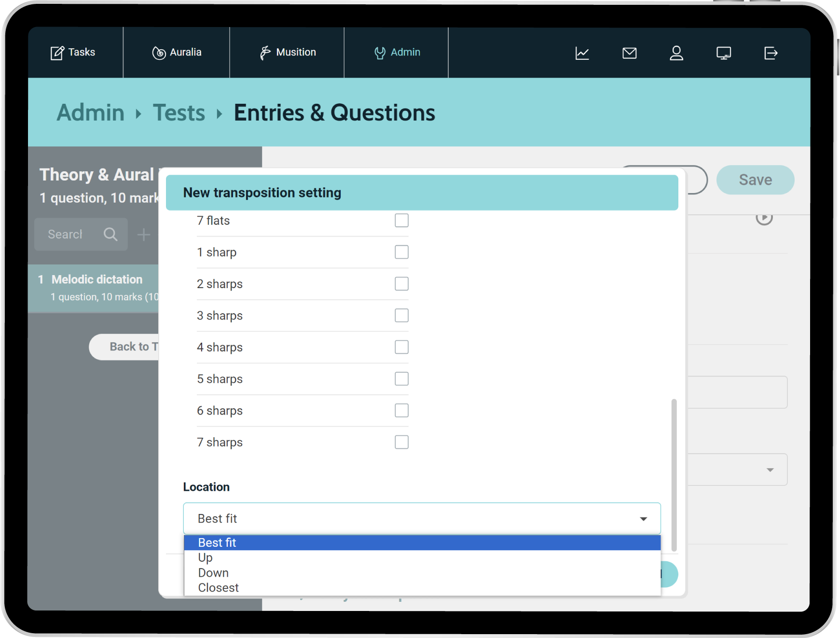840x638 pixels.
Task: Click the logout icon
Action: (771, 53)
